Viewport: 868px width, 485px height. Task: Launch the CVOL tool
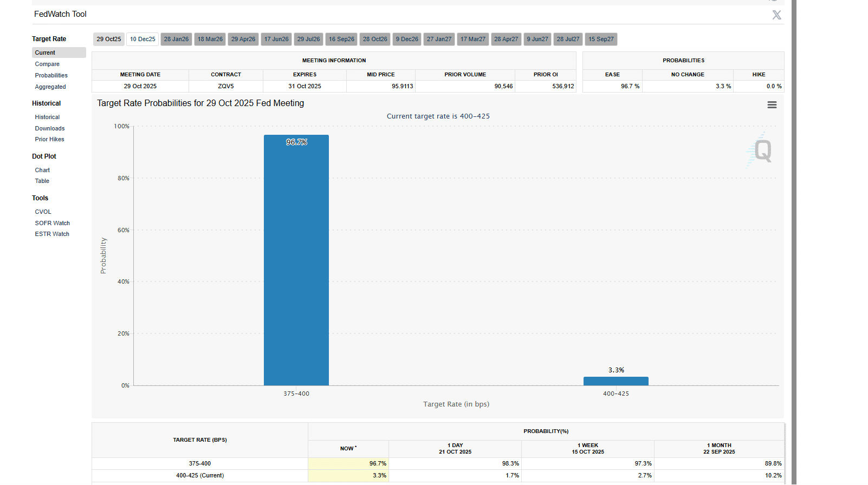tap(43, 212)
